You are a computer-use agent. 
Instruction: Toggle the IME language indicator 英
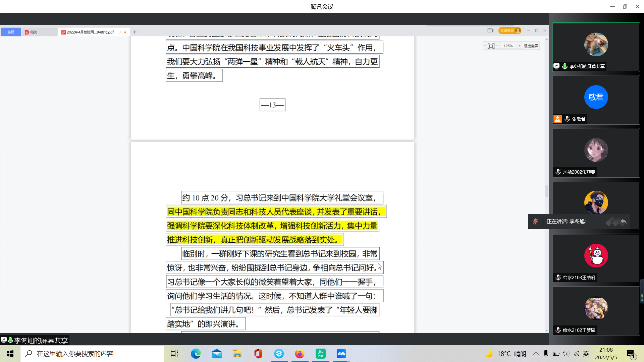586,354
